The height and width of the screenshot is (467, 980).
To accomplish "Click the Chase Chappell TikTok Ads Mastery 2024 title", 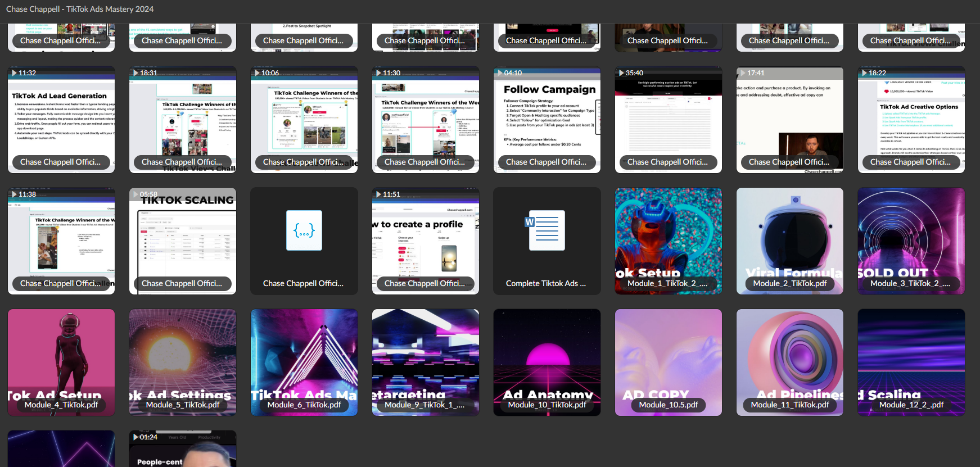I will click(x=80, y=9).
